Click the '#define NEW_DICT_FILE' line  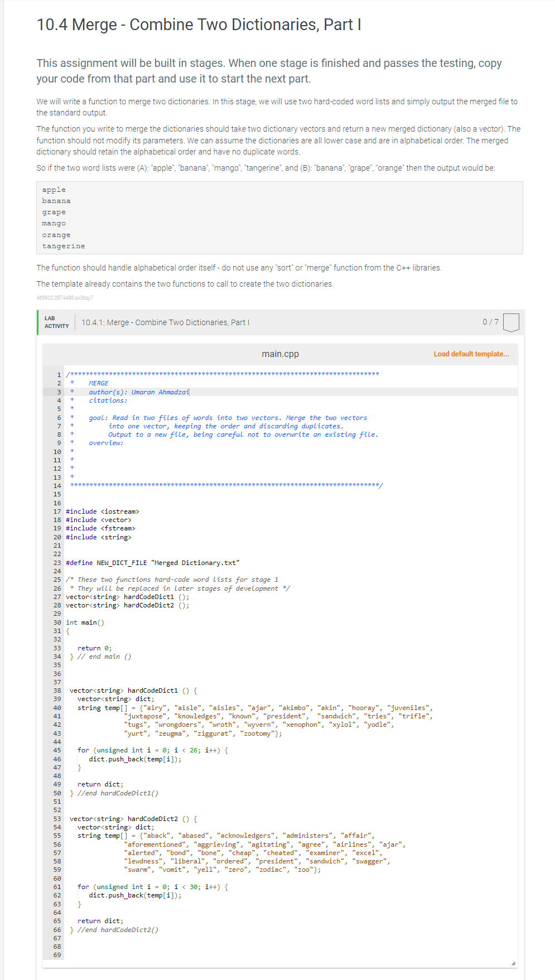click(x=153, y=563)
